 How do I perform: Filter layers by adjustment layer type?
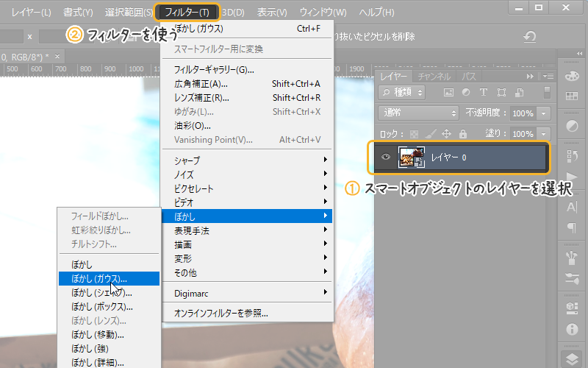click(x=466, y=93)
